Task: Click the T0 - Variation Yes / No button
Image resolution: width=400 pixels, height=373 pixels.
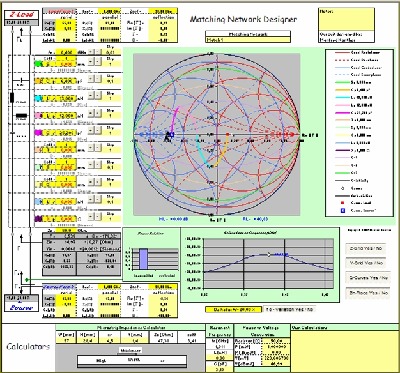Action: coord(289,309)
